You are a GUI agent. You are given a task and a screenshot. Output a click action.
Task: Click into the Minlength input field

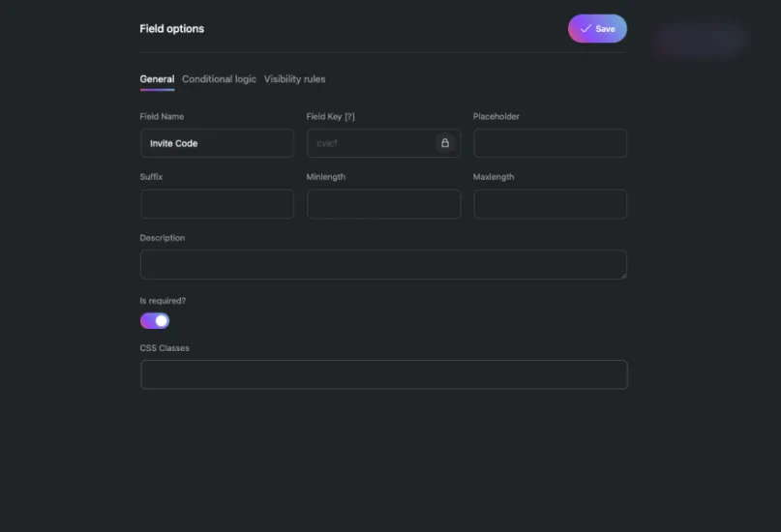pyautogui.click(x=383, y=204)
